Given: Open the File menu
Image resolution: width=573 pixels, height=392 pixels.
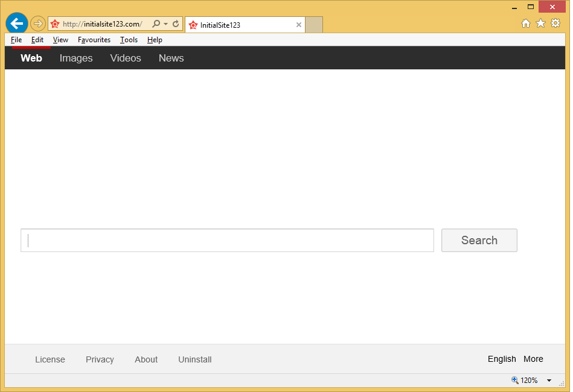Looking at the screenshot, I should (x=16, y=40).
